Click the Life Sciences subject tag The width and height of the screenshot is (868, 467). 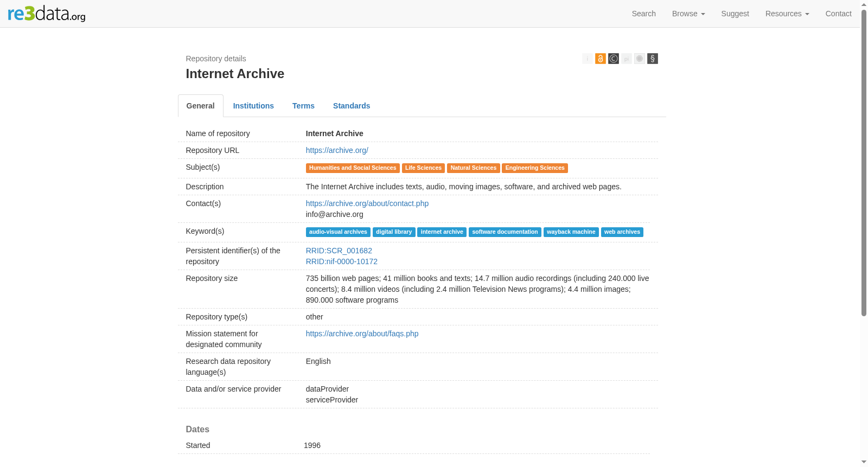[x=423, y=168]
